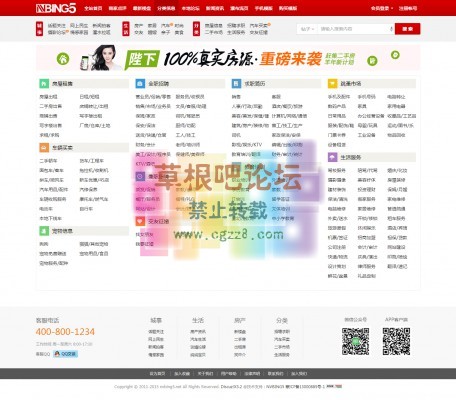The width and height of the screenshot is (456, 400).
Task: Open the 车辆买卖 section heading
Action: click(62, 147)
